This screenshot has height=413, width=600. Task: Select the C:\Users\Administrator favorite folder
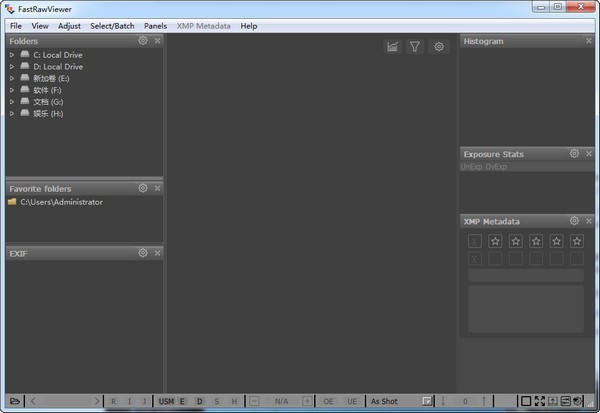pyautogui.click(x=61, y=202)
